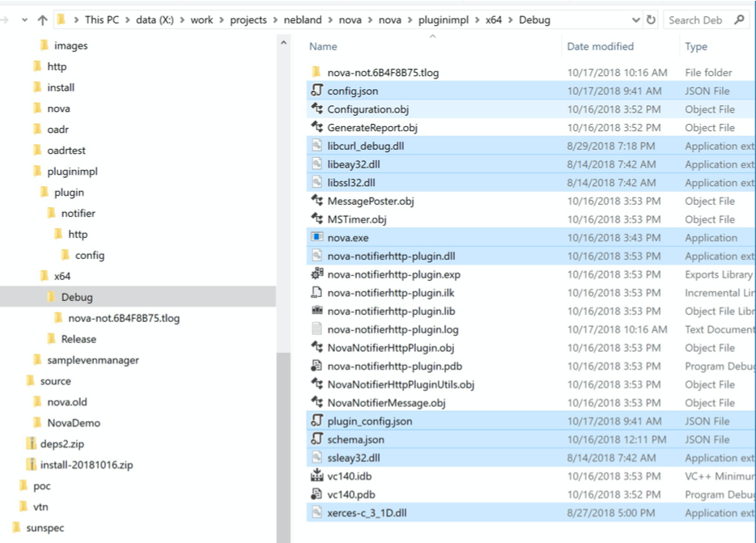Screen dimensions: 756x543
Task: Select the config.json file icon
Action: [x=317, y=91]
